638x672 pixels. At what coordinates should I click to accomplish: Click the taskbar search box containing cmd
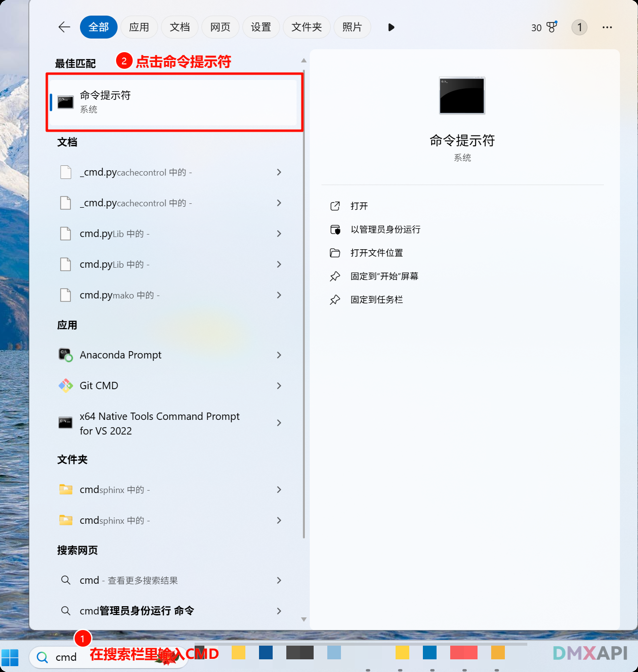(x=66, y=657)
